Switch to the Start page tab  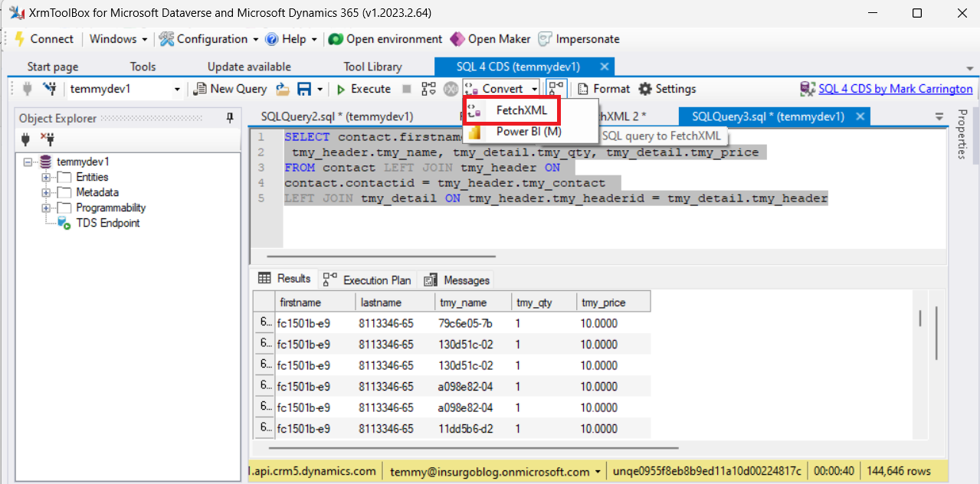click(x=53, y=67)
